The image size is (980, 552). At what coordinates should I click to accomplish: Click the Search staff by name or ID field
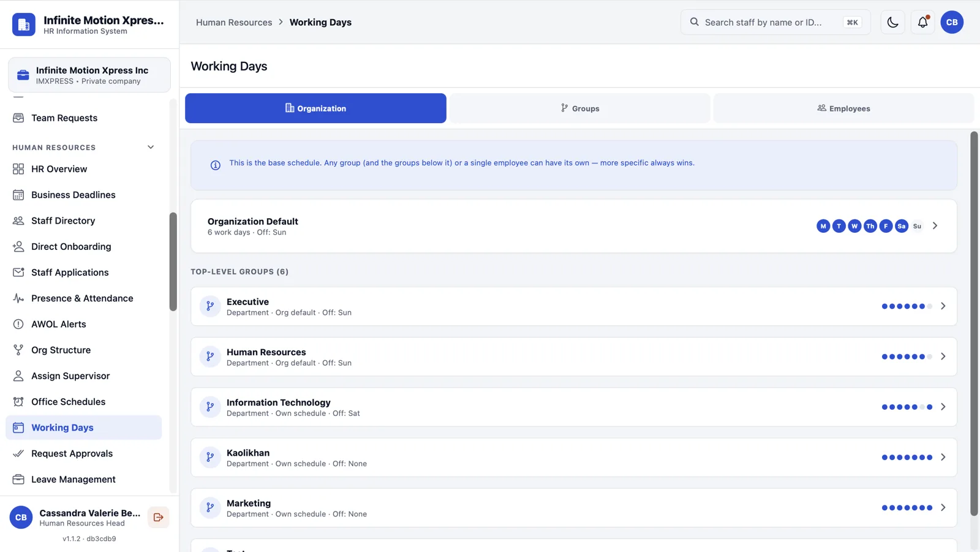click(x=775, y=22)
